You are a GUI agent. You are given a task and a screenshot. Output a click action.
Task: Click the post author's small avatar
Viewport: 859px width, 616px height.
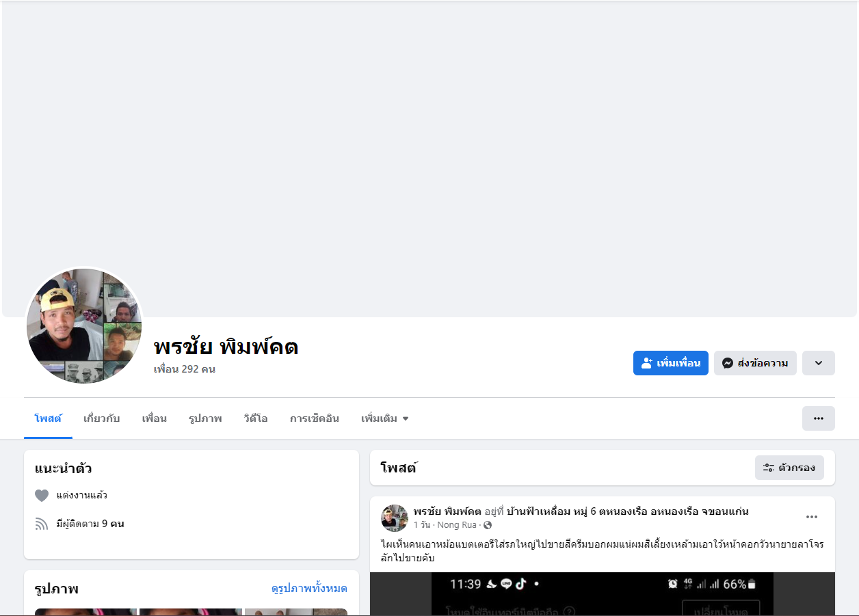(x=395, y=518)
